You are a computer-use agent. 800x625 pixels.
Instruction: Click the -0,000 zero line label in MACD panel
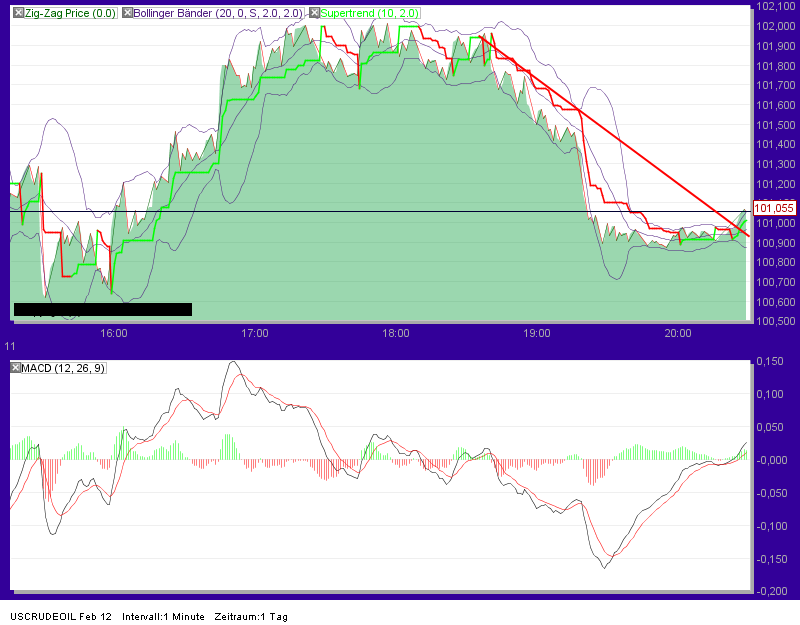(770, 461)
